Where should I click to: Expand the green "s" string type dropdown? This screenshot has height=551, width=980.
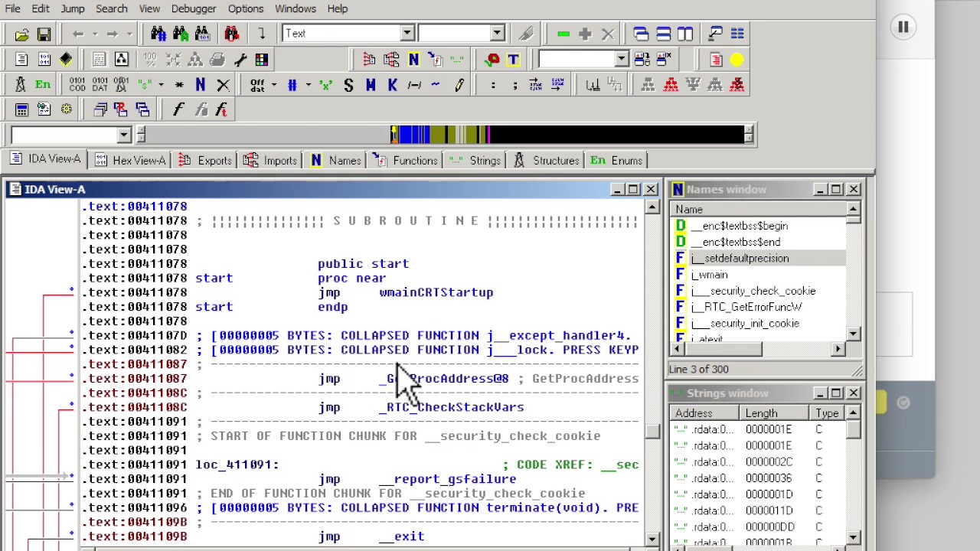[x=161, y=85]
